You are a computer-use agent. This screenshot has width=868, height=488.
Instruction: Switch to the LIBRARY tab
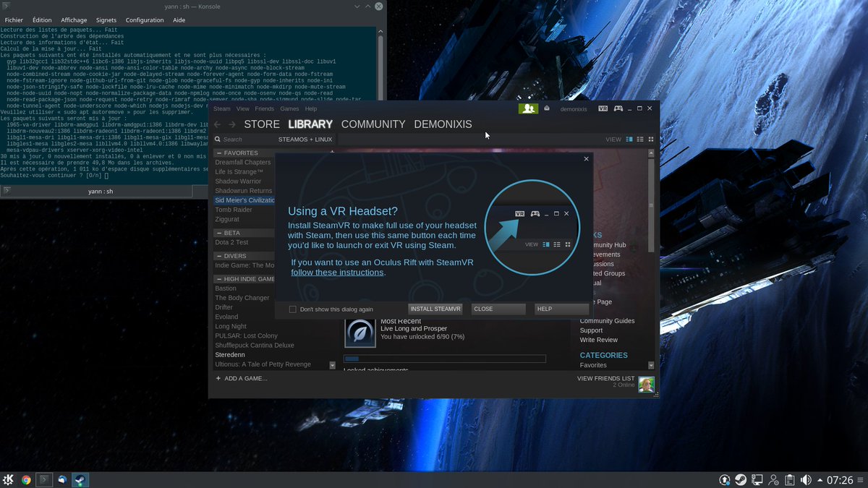pos(310,124)
